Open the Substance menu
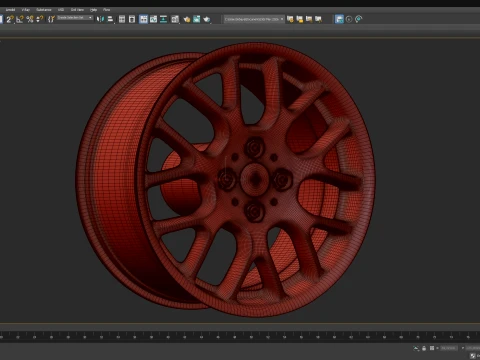 click(44, 10)
